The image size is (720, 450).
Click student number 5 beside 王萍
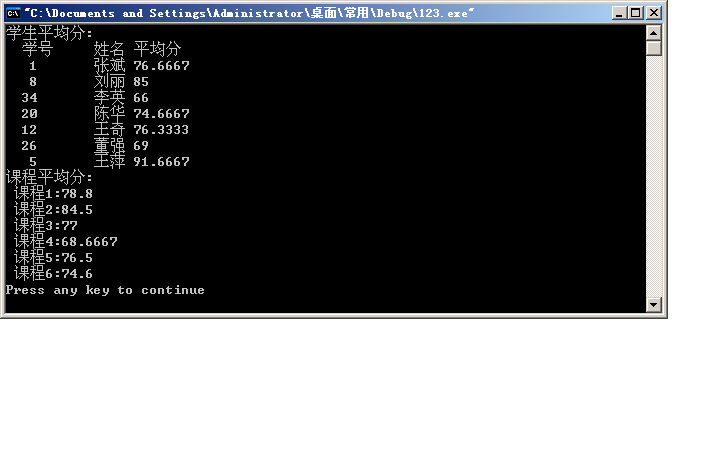click(33, 162)
